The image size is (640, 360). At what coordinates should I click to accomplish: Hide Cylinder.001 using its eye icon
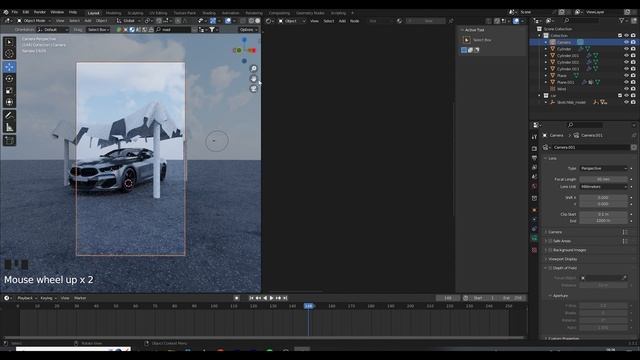click(626, 56)
